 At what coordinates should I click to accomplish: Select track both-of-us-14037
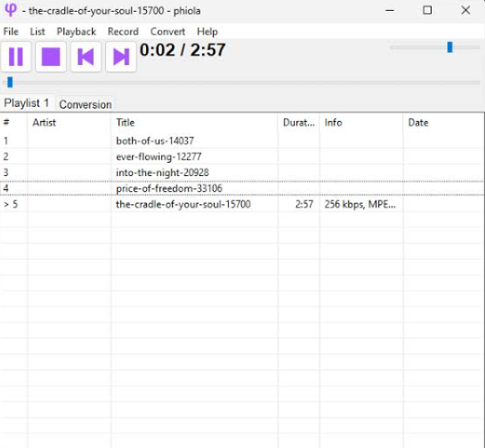click(x=242, y=141)
